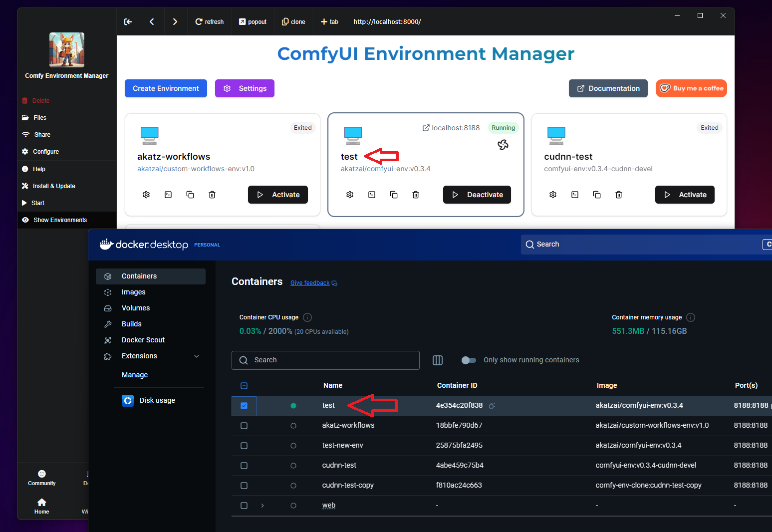Open column chooser icon in Docker Containers
This screenshot has height=532, width=772.
[438, 360]
